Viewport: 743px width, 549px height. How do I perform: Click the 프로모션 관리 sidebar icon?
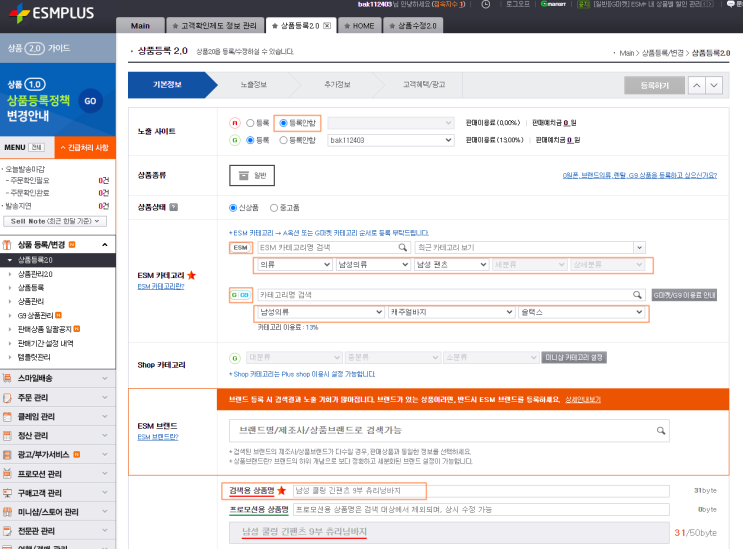click(x=7, y=474)
